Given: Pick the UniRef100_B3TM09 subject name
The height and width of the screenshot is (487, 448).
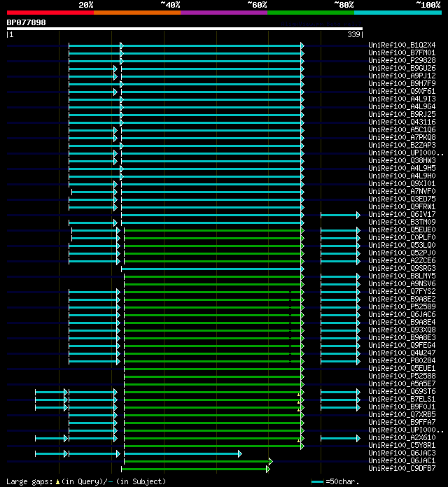Looking at the screenshot, I should [402, 222].
